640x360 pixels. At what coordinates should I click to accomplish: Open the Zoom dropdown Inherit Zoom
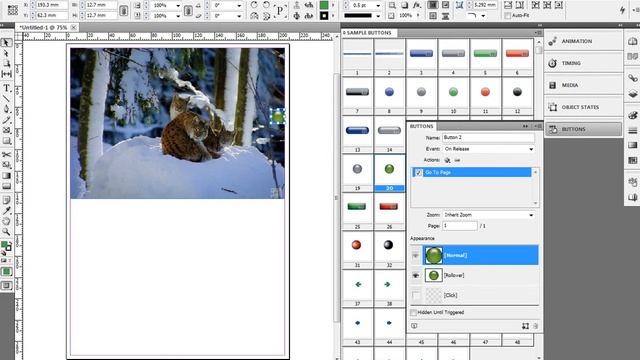point(489,215)
